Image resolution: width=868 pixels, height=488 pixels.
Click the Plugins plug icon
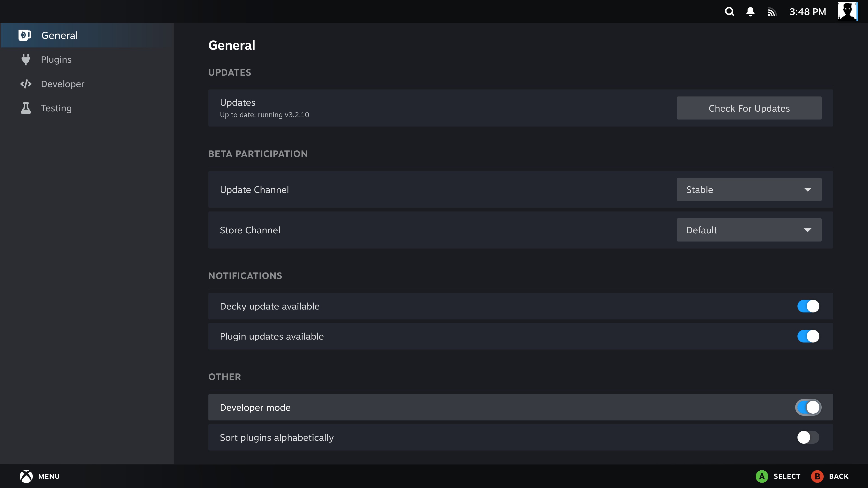pos(26,59)
